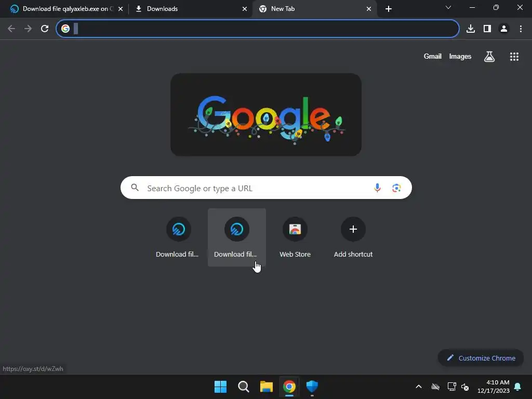Viewport: 532px width, 399px height.
Task: Click the browser forward arrow
Action: [x=28, y=29]
